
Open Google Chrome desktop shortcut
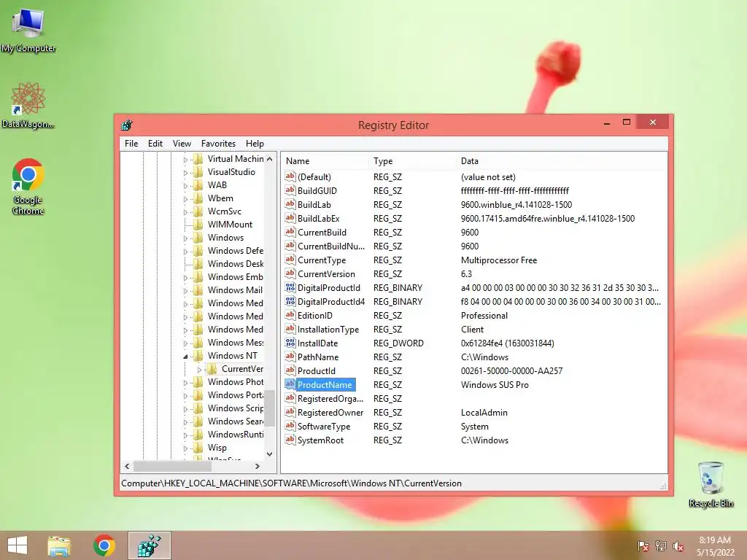28,187
